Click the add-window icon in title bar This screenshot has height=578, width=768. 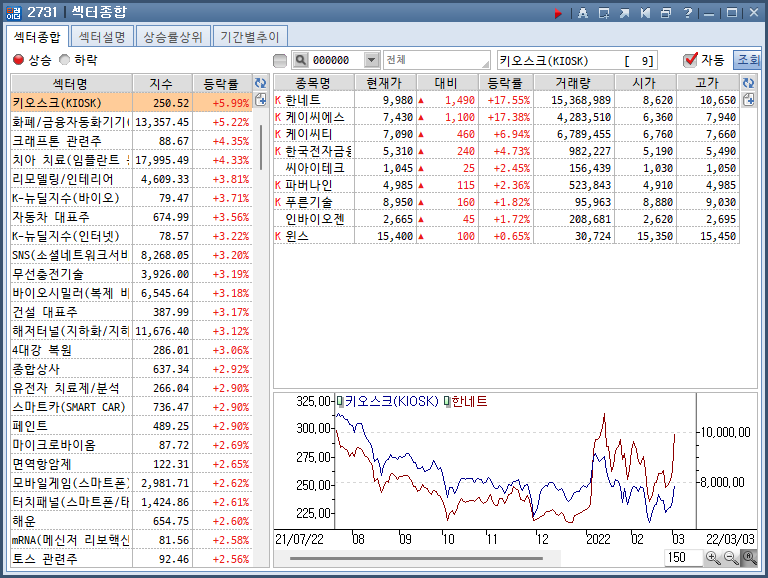click(x=604, y=13)
